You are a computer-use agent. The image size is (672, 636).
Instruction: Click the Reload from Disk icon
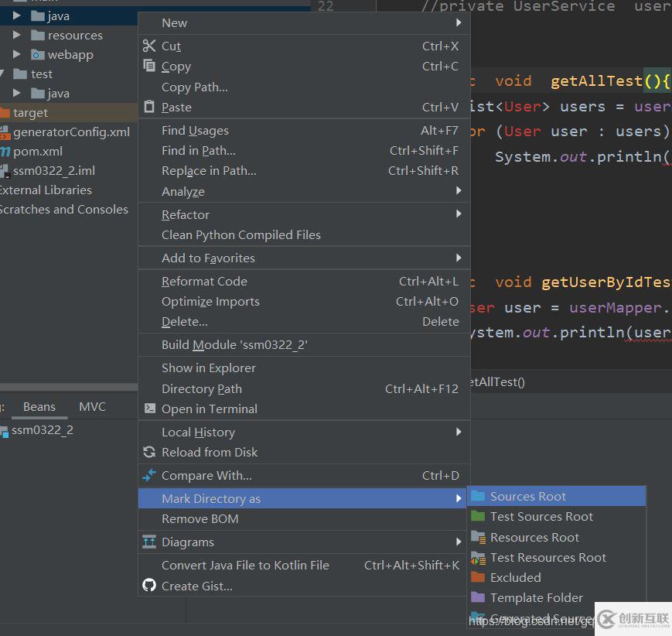tap(149, 452)
